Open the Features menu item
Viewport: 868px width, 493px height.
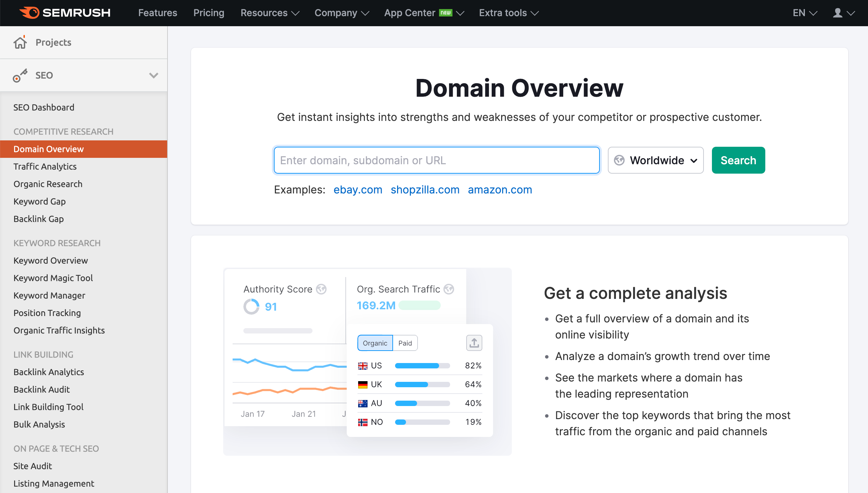(158, 13)
